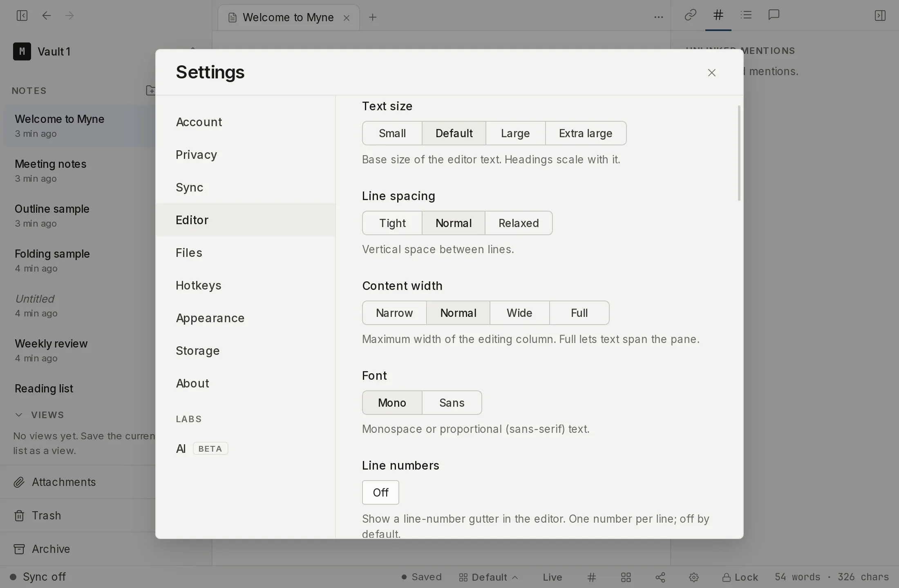Click the status bar share icon
Viewport: 899px width, 588px height.
pos(660,577)
